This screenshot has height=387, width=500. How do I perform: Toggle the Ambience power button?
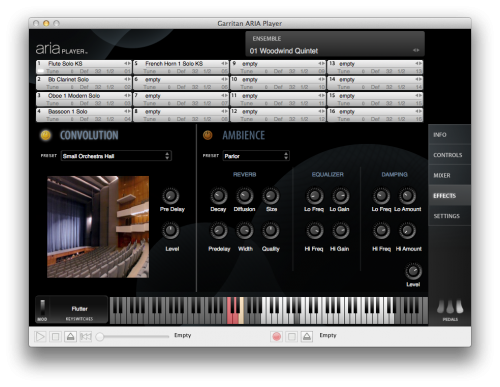(x=208, y=135)
